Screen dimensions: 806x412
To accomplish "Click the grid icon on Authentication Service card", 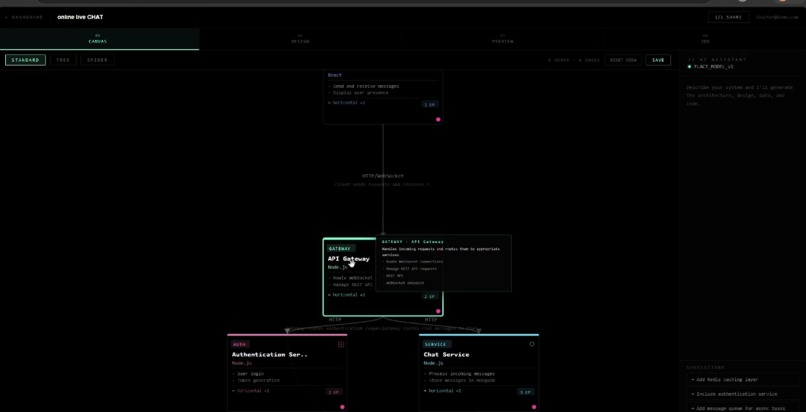I will click(340, 344).
